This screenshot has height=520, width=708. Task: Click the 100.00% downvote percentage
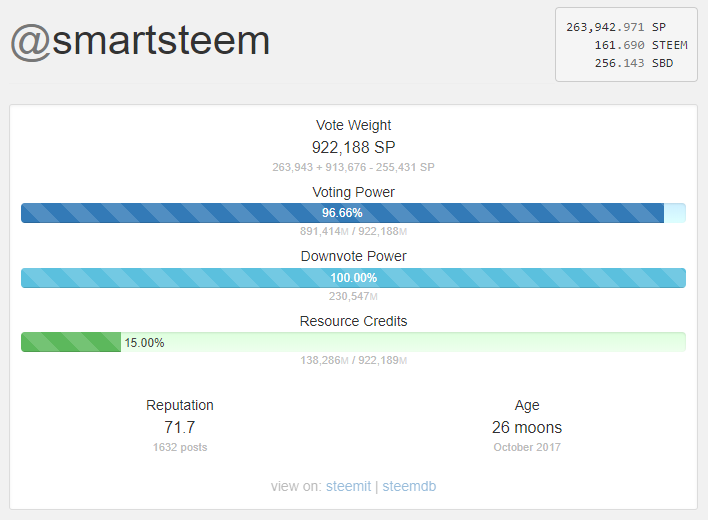(x=354, y=278)
